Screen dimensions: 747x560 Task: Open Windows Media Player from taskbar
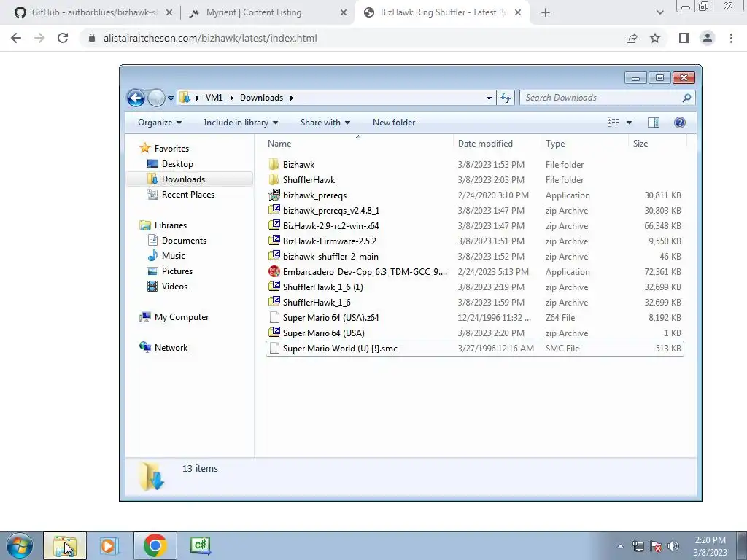click(109, 545)
